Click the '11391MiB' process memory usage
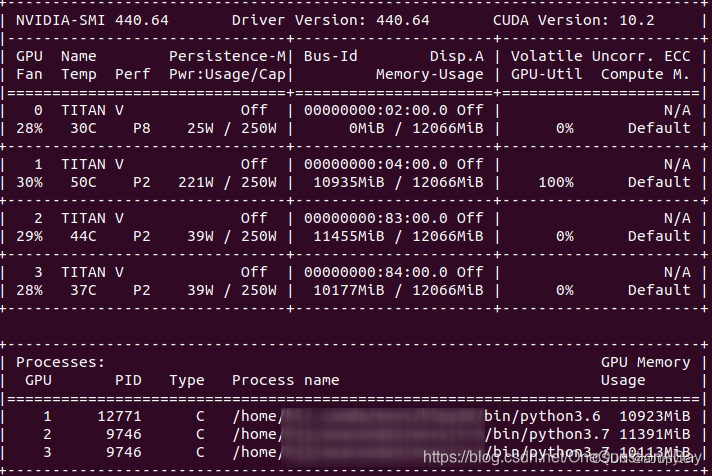The image size is (712, 476). (x=655, y=435)
